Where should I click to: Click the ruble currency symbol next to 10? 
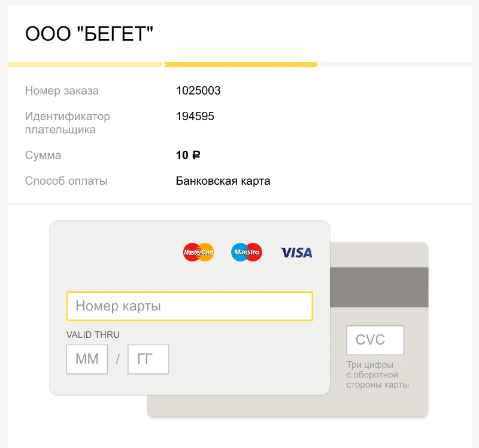click(x=195, y=154)
